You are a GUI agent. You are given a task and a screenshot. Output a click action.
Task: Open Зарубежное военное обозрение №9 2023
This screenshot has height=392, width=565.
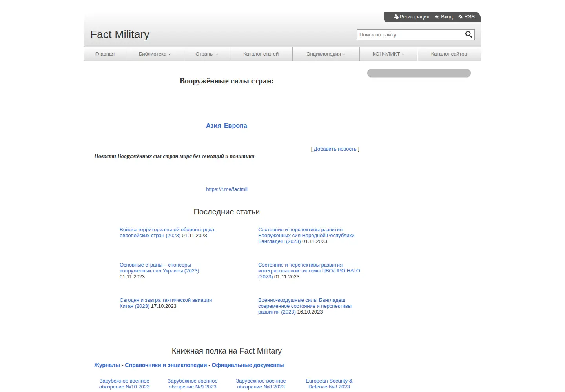(193, 384)
